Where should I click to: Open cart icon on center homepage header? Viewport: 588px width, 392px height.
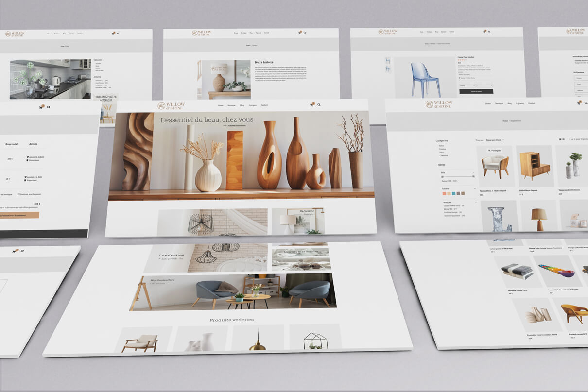(x=311, y=105)
